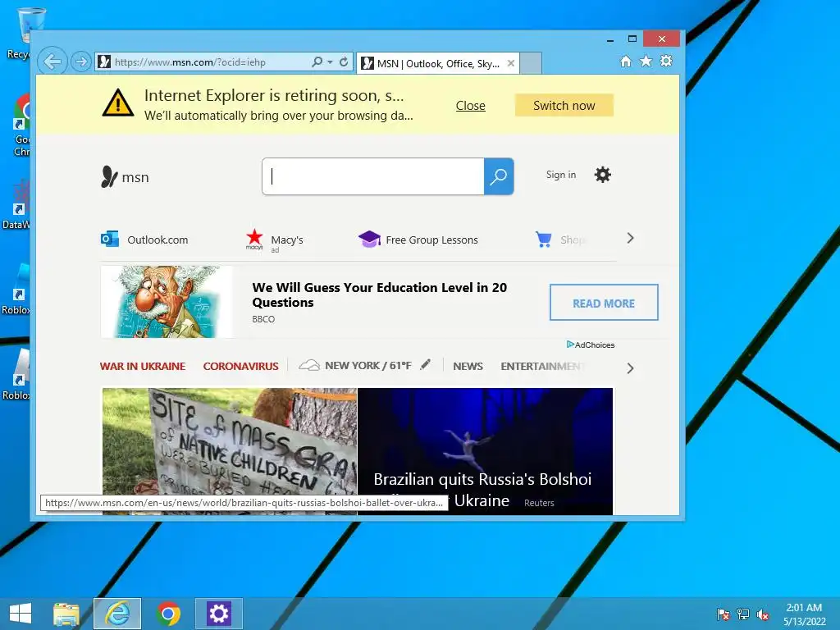Click the forward navigation arrow
Screen dimensions: 840x630
point(81,62)
